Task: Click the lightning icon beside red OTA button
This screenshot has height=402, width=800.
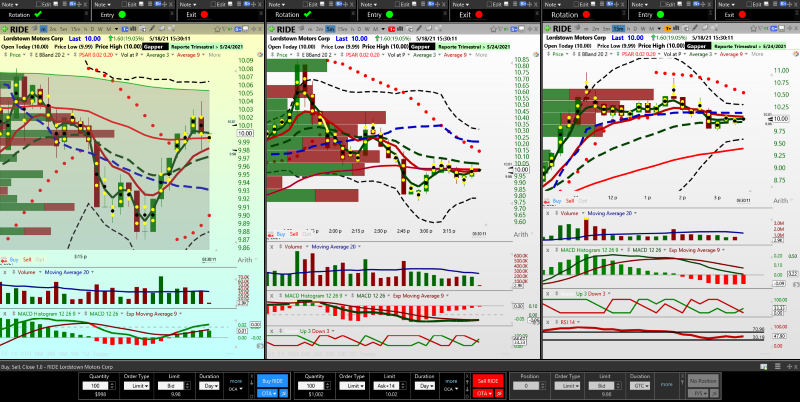Action: click(499, 393)
